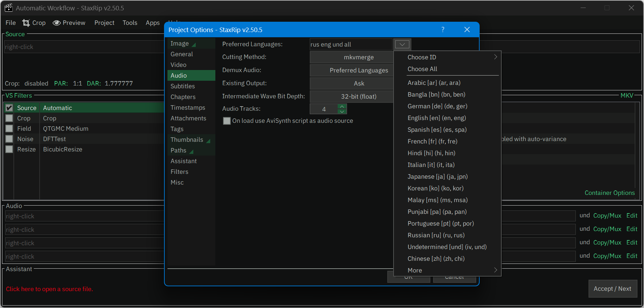Viewport: 644px width, 308px height.
Task: Select Japanese [ja] from language list
Action: pyautogui.click(x=437, y=177)
